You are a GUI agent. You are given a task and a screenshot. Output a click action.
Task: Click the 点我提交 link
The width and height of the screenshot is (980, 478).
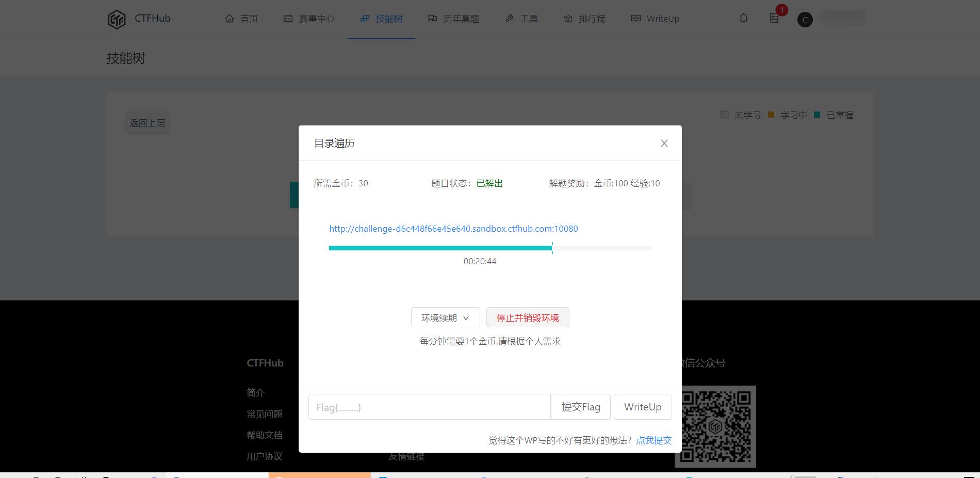pyautogui.click(x=654, y=440)
